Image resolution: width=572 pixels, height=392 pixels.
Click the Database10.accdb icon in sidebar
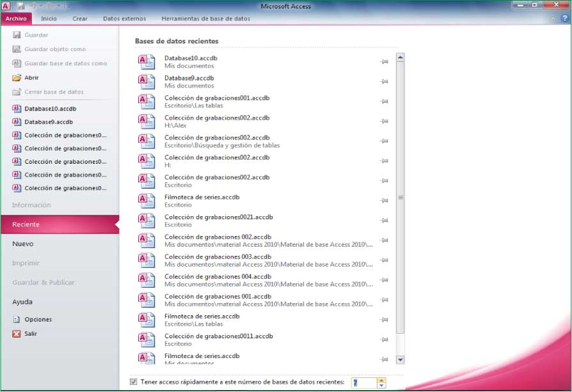(x=17, y=109)
